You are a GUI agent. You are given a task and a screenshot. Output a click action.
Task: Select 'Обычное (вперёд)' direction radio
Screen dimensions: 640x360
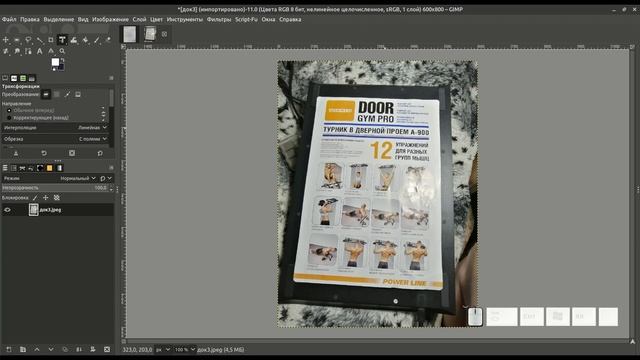click(x=9, y=110)
